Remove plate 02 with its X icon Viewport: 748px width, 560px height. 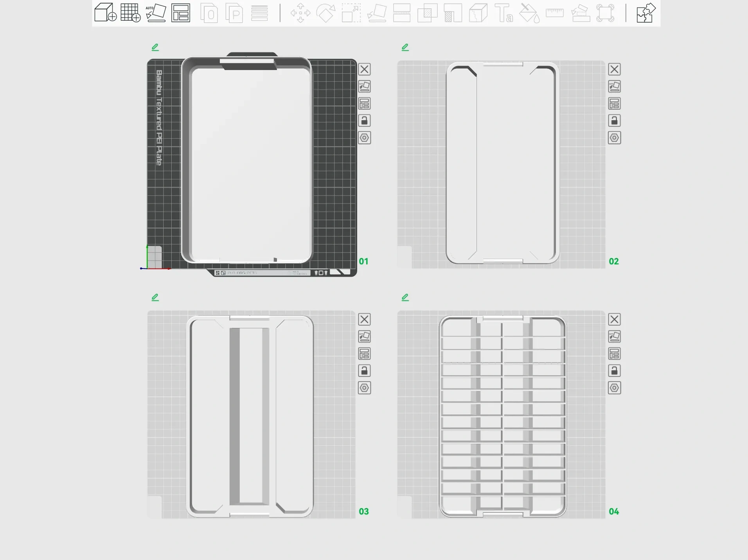[x=614, y=69]
